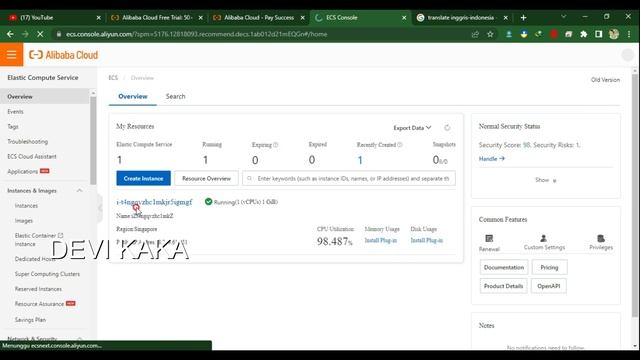Image resolution: width=640 pixels, height=360 pixels.
Task: Open the OpenAPI button
Action: [x=548, y=286]
